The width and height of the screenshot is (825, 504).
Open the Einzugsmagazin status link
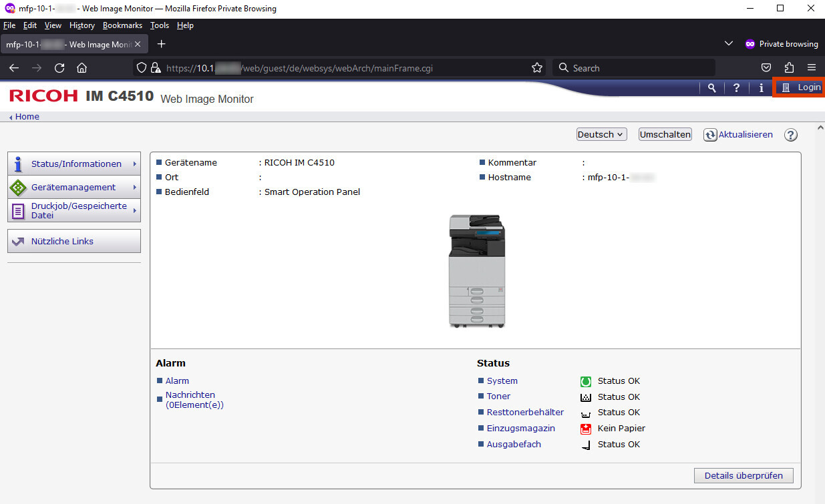click(x=521, y=428)
